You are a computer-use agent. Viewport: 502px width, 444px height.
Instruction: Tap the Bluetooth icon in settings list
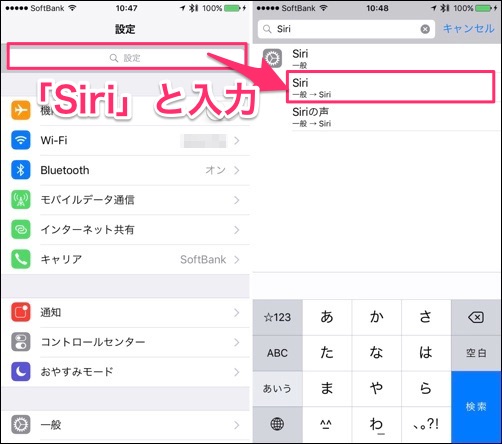point(21,170)
